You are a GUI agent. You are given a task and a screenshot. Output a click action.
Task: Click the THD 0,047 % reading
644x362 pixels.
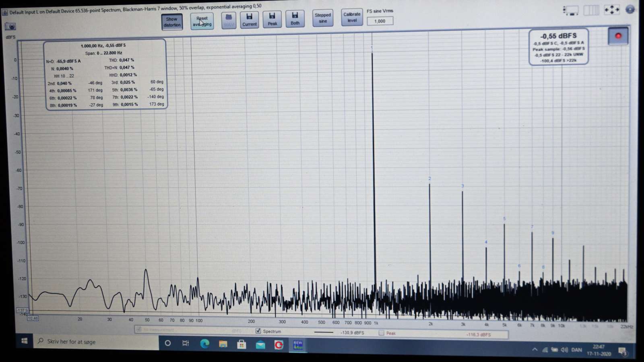(x=122, y=60)
